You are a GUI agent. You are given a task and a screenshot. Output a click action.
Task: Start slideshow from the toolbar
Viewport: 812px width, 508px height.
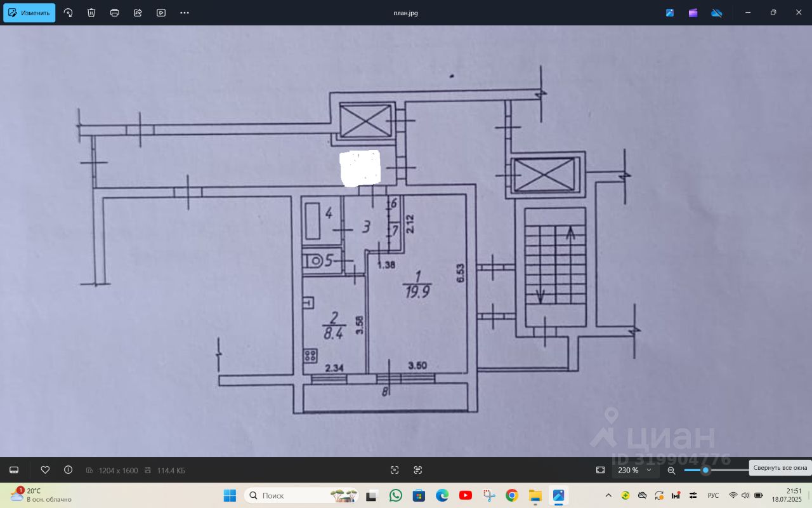click(161, 13)
